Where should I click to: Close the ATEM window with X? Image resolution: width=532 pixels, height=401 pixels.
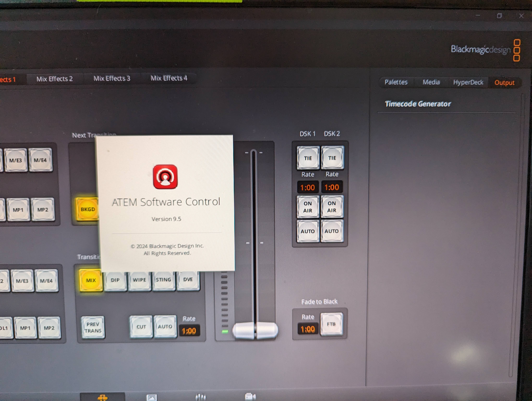tap(521, 16)
